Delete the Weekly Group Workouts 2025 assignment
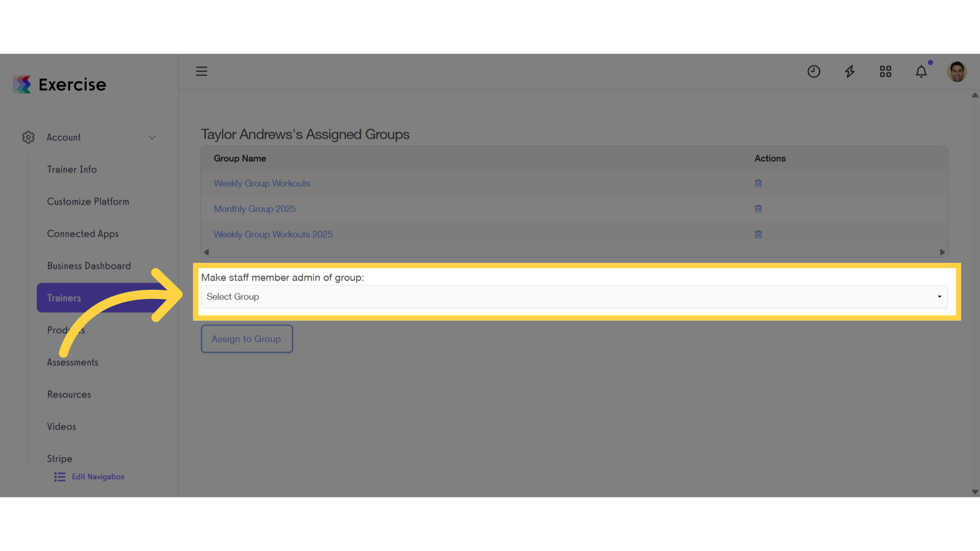 click(x=758, y=234)
